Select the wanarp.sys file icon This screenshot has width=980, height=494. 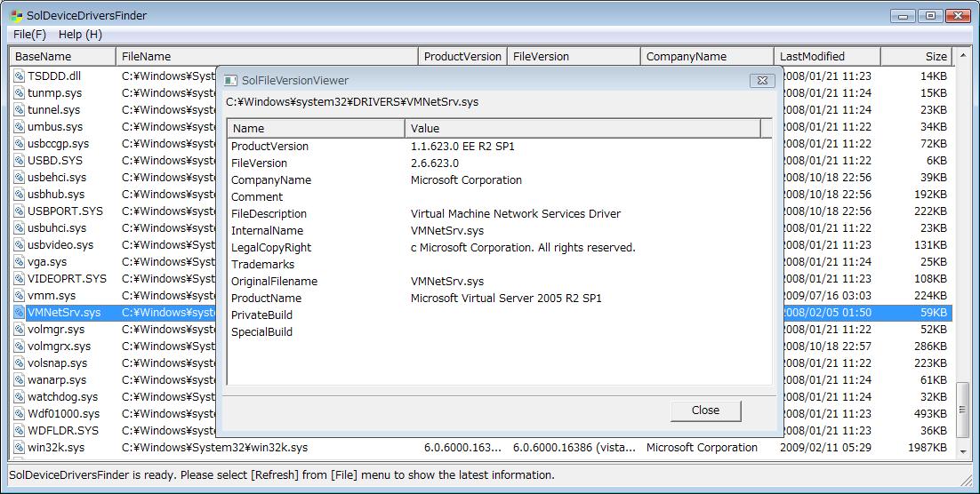19,379
